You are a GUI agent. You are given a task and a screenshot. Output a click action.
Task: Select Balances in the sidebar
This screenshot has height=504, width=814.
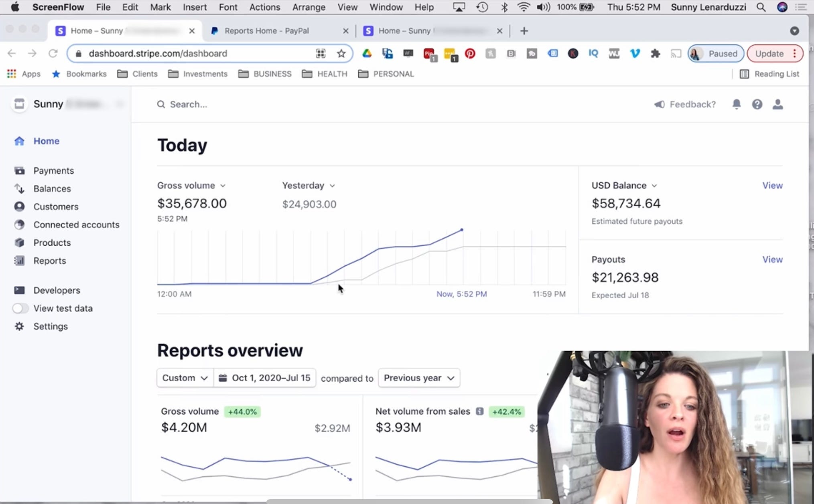coord(52,188)
